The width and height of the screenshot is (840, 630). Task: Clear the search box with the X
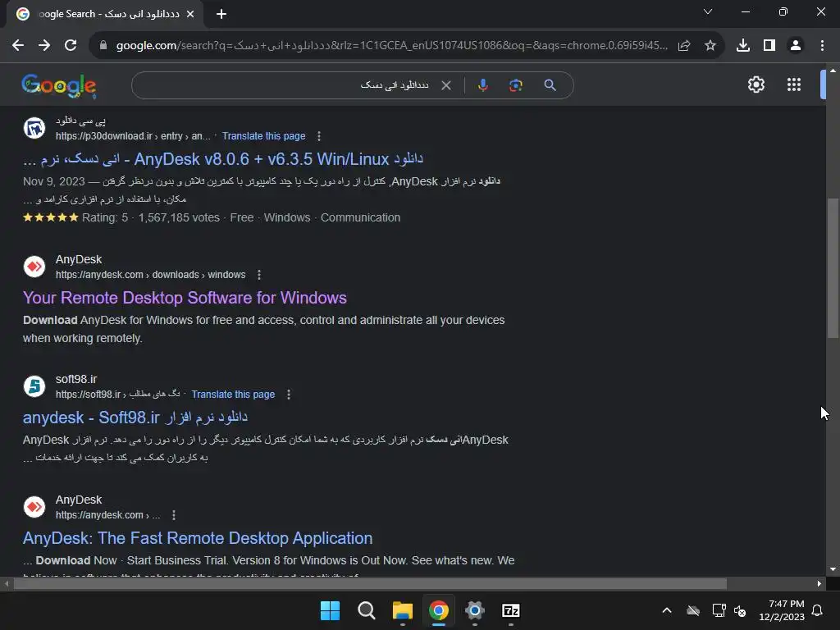(x=445, y=85)
